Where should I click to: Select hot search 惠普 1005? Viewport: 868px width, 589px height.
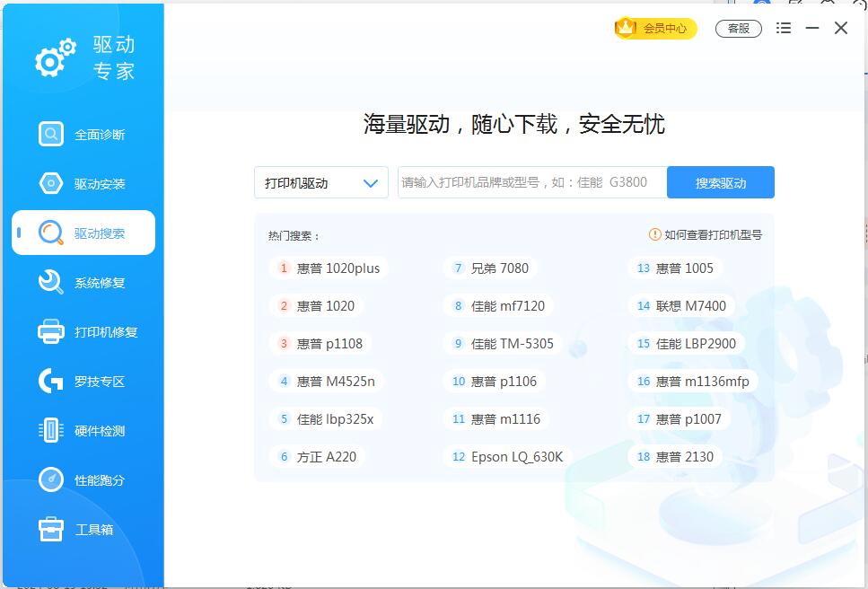point(675,268)
